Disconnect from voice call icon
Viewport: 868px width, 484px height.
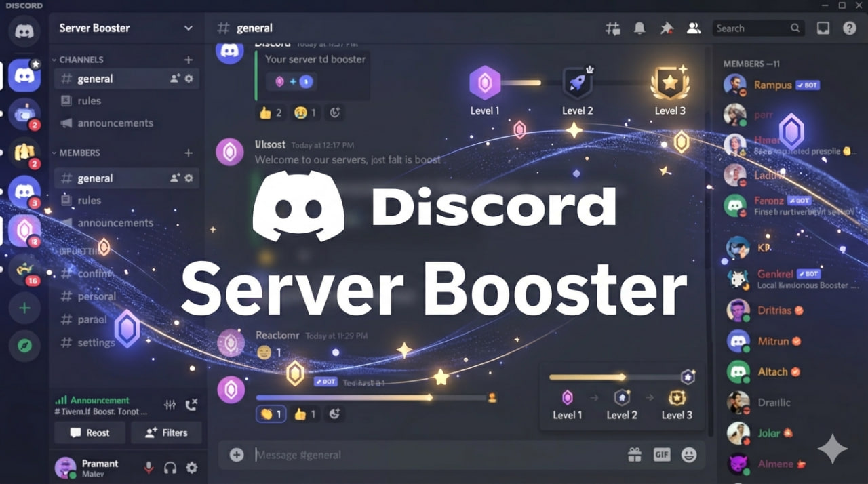tap(191, 405)
